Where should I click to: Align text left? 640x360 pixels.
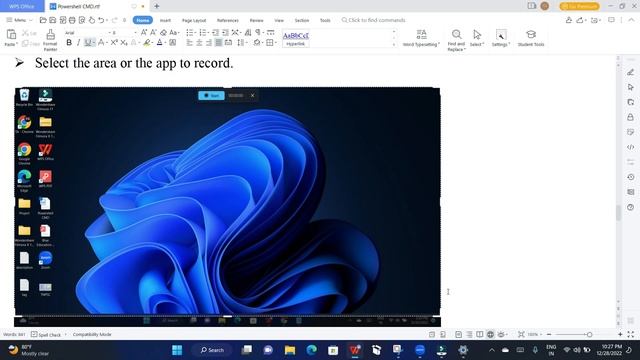click(189, 42)
